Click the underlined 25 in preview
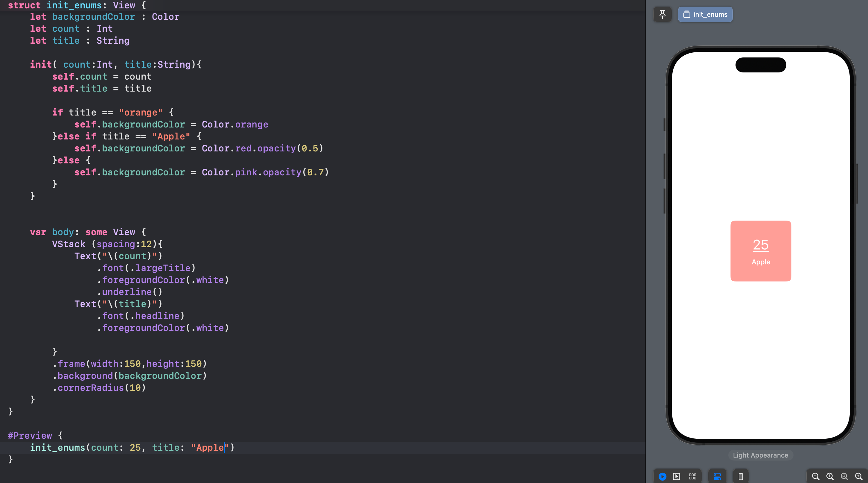The height and width of the screenshot is (483, 868). coord(761,245)
